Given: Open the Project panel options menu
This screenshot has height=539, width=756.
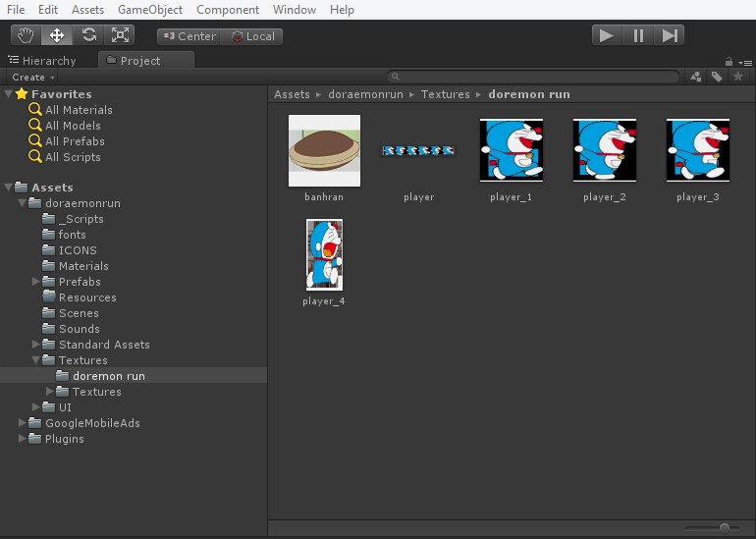Looking at the screenshot, I should tap(745, 63).
